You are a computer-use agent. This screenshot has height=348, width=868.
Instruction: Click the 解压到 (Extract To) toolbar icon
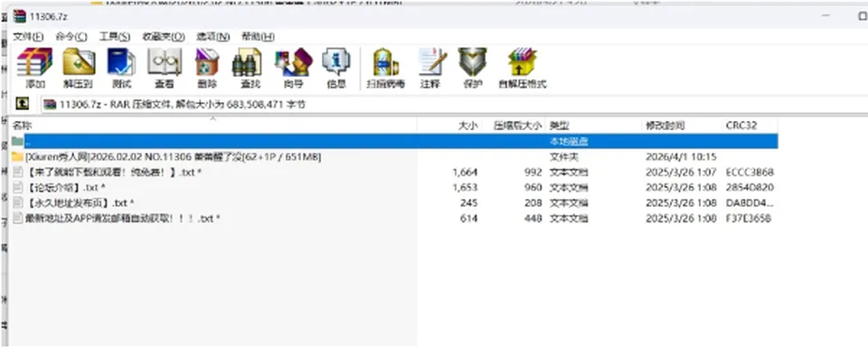[78, 62]
